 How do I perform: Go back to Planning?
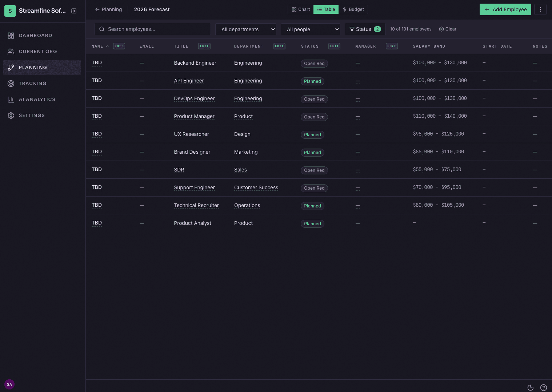(108, 9)
